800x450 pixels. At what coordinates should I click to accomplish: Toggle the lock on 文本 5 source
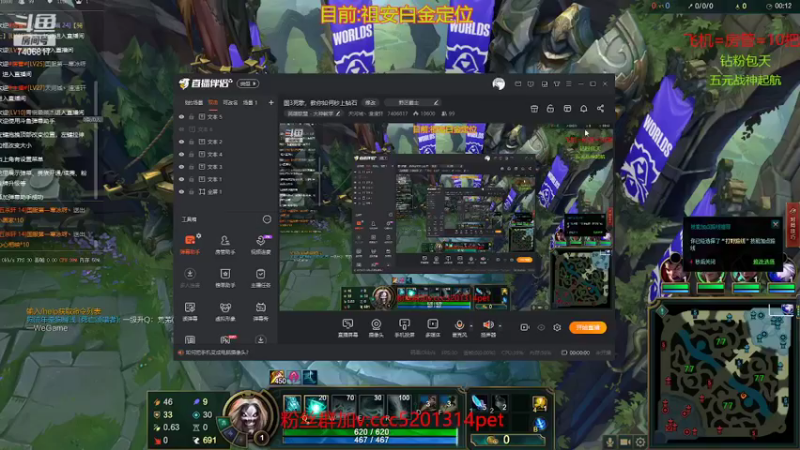click(x=192, y=117)
